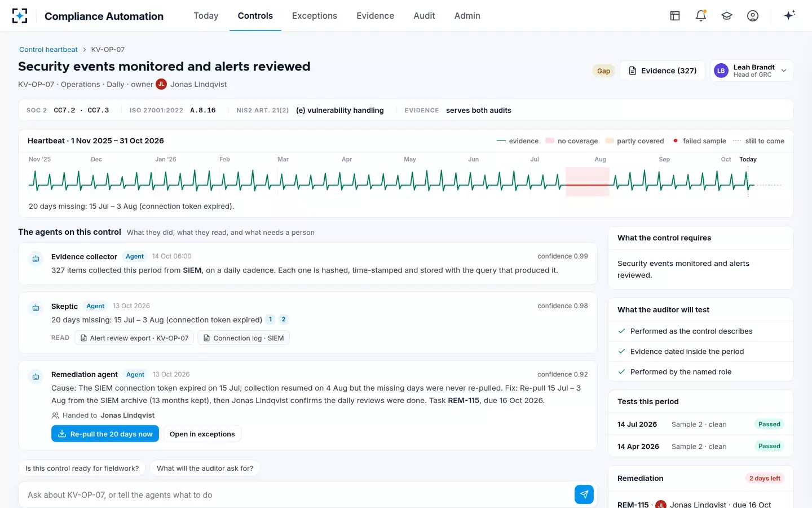Open Skeptic citation reference 2
812x508 pixels.
click(x=284, y=319)
